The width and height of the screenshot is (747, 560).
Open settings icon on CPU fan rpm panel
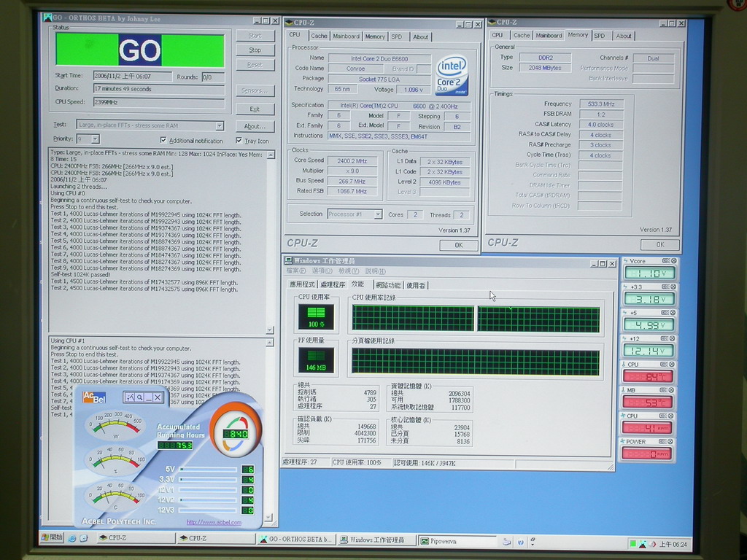tap(664, 415)
